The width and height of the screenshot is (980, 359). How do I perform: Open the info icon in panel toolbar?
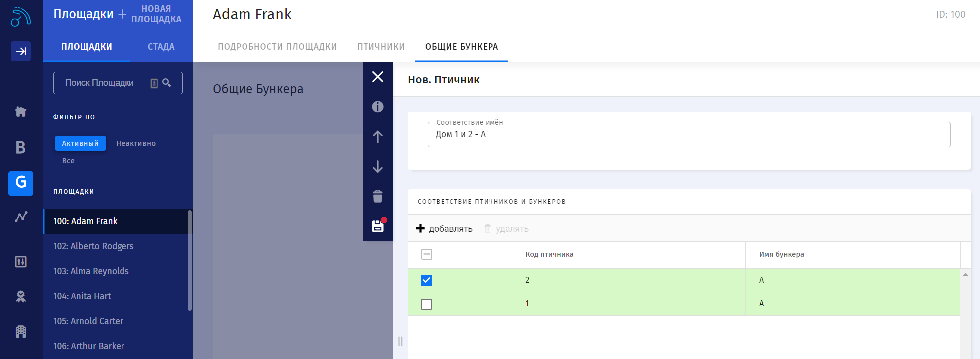[x=378, y=107]
